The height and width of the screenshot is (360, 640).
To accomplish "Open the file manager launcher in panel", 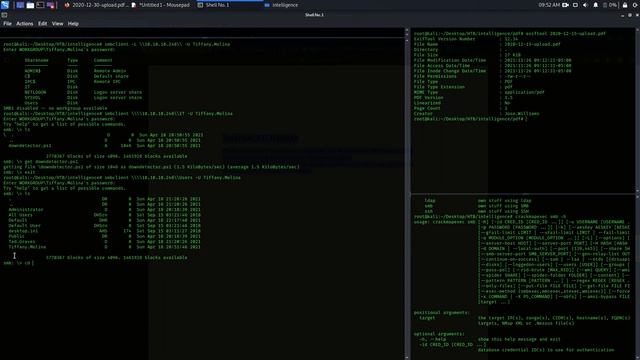I will click(x=30, y=5).
